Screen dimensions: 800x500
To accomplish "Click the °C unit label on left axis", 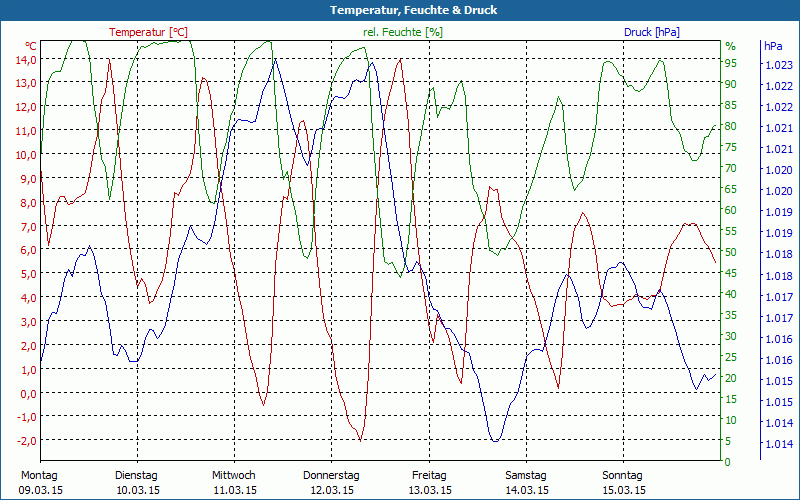I will (x=30, y=46).
